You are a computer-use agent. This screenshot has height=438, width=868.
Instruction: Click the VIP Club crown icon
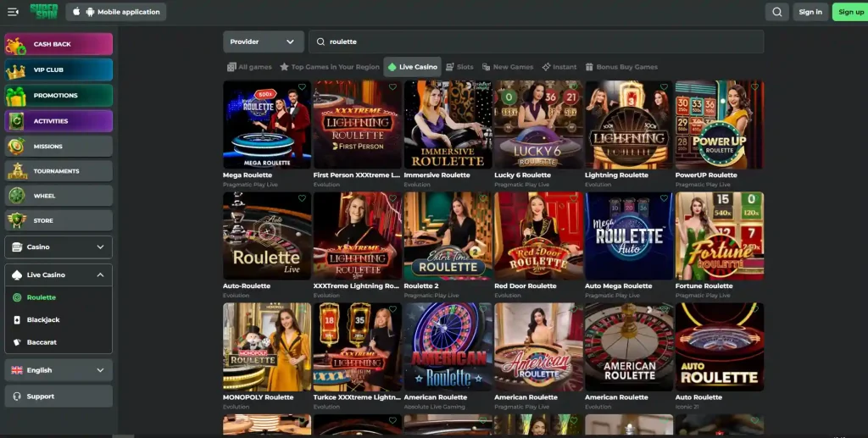pos(15,71)
